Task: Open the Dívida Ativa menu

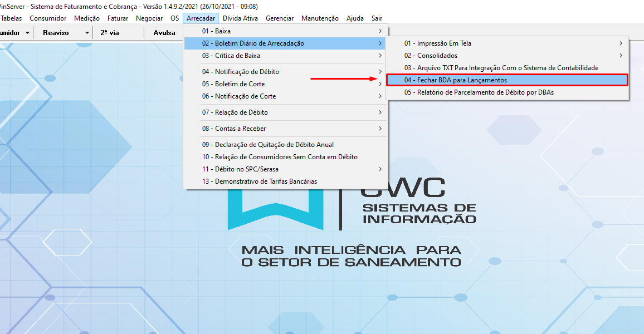Action: (x=240, y=18)
